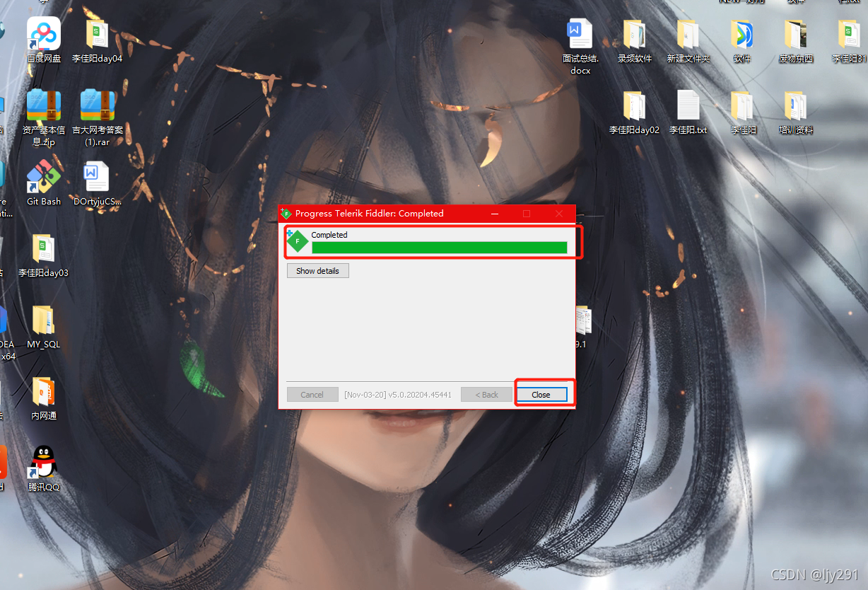Click the version text [Nov-03-20] v5.0.20204.45441

[398, 395]
